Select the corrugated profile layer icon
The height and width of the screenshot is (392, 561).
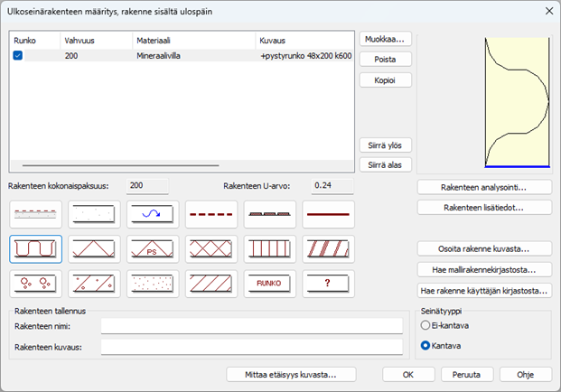coord(36,248)
